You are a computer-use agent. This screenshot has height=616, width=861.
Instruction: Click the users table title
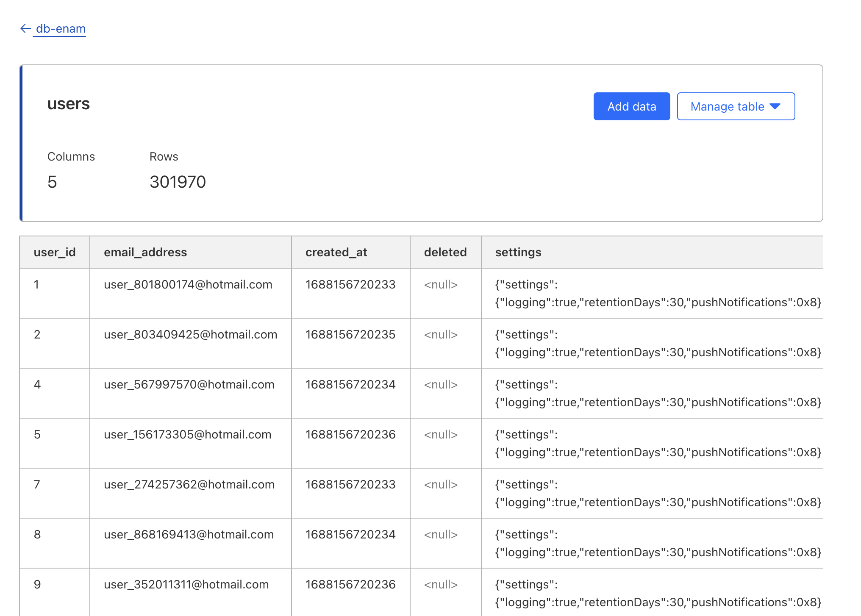[x=69, y=104]
